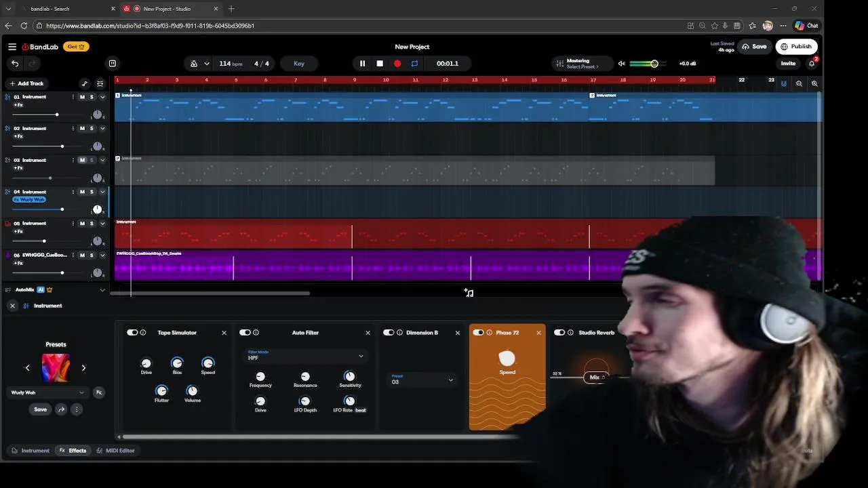The height and width of the screenshot is (488, 868).
Task: Zoom out the timeline
Action: point(799,83)
